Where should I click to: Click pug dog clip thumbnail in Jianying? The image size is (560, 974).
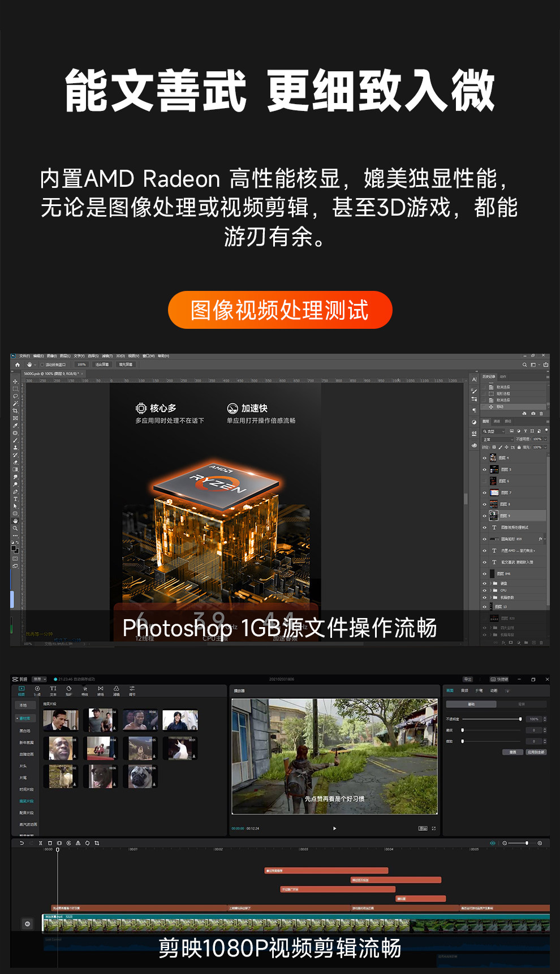tap(140, 776)
